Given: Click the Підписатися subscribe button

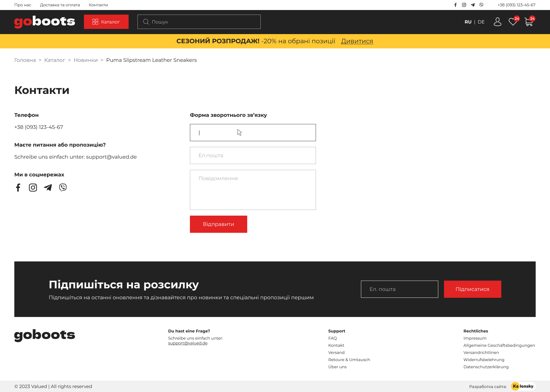Looking at the screenshot, I should (x=472, y=289).
